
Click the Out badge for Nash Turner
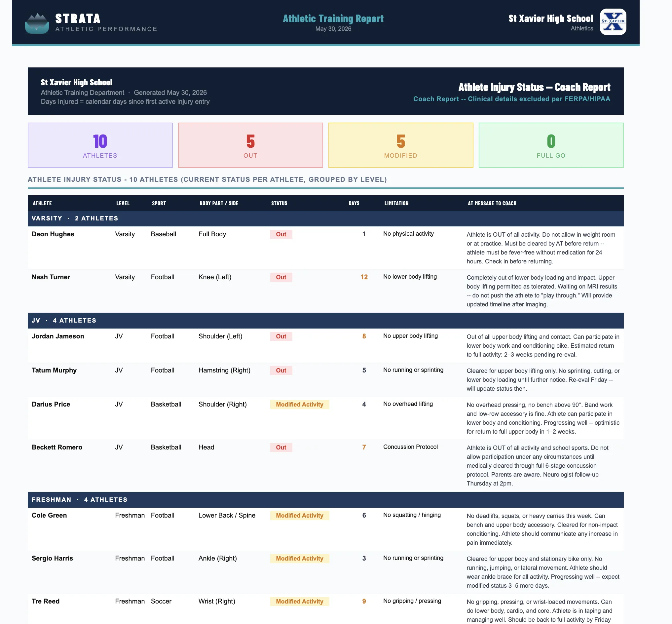(x=281, y=277)
